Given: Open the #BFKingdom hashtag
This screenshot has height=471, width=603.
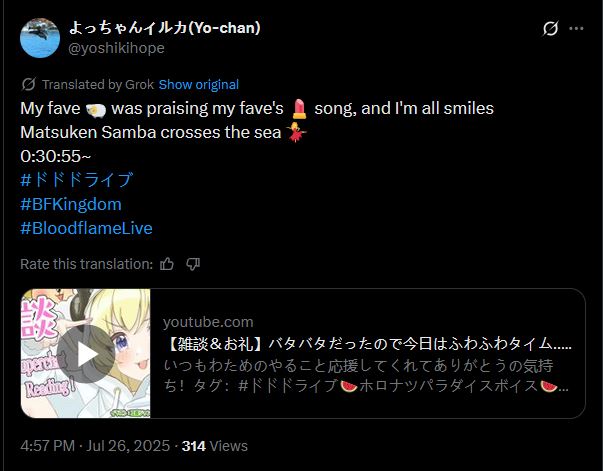Looking at the screenshot, I should [x=71, y=204].
